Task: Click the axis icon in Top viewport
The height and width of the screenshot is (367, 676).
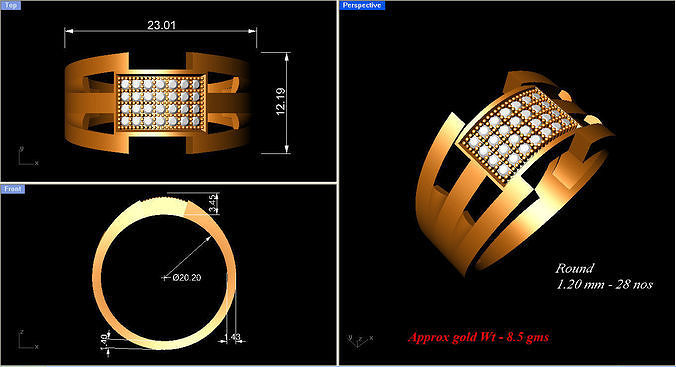Action: tap(28, 157)
